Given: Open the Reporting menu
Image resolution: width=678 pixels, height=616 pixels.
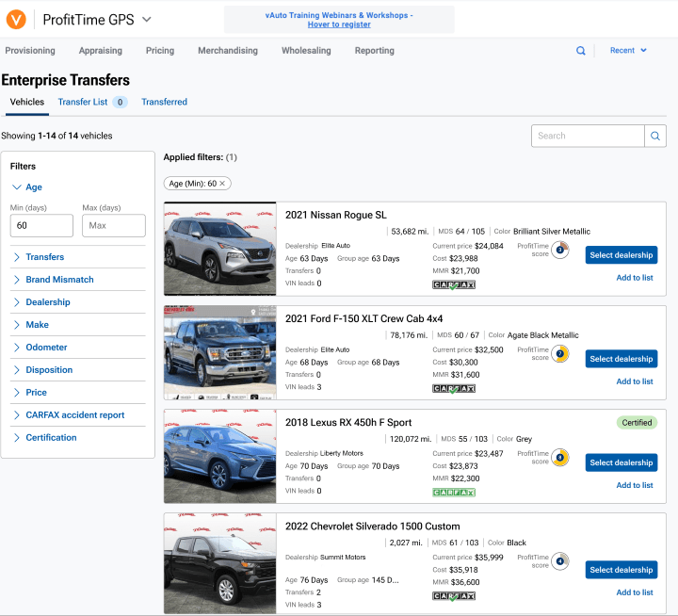Looking at the screenshot, I should pos(375,51).
